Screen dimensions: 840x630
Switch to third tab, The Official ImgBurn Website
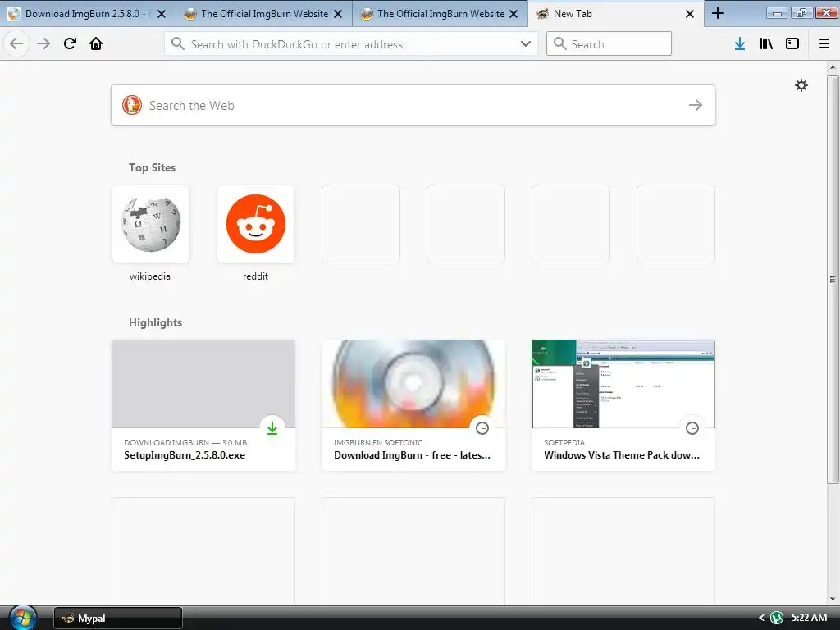tap(441, 14)
